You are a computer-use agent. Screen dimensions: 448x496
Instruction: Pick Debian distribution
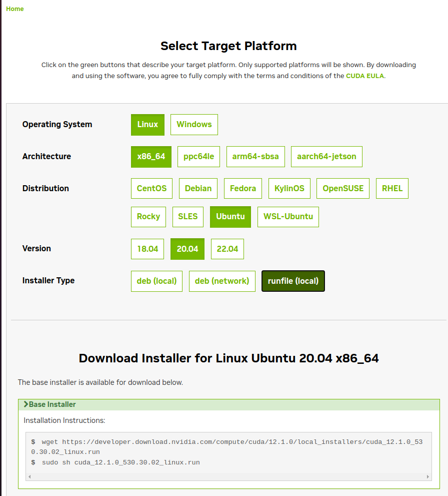coord(198,189)
